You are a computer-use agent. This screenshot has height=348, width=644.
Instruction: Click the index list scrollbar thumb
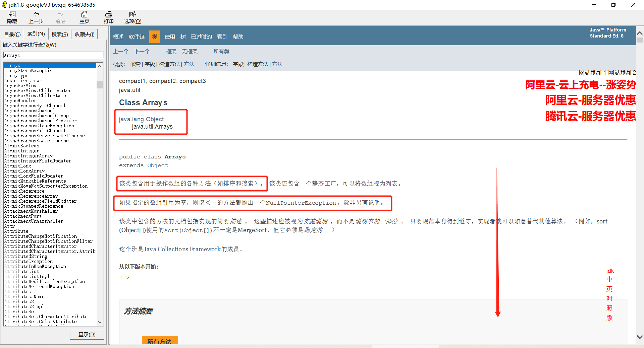(100, 85)
